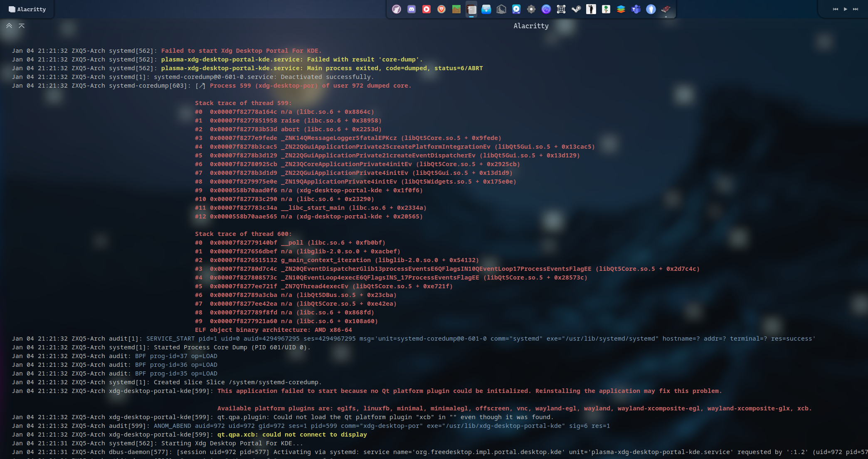Select the Alacritty window tab
Image resolution: width=868 pixels, height=459 pixels.
click(x=27, y=9)
